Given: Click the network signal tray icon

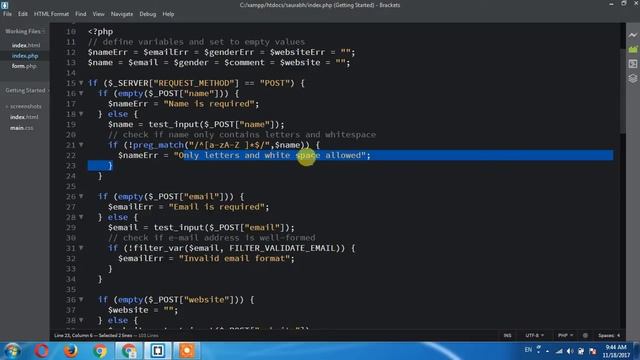Looking at the screenshot, I should click(x=559, y=351).
